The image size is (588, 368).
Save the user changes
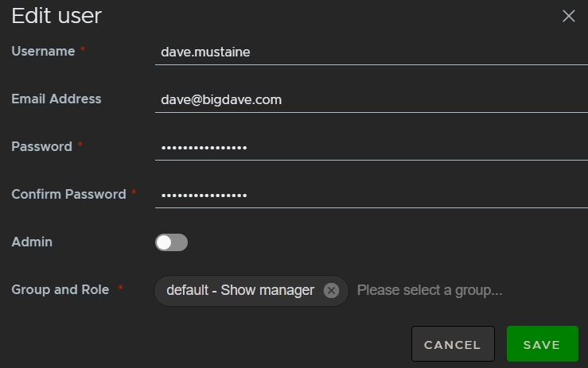coord(542,345)
